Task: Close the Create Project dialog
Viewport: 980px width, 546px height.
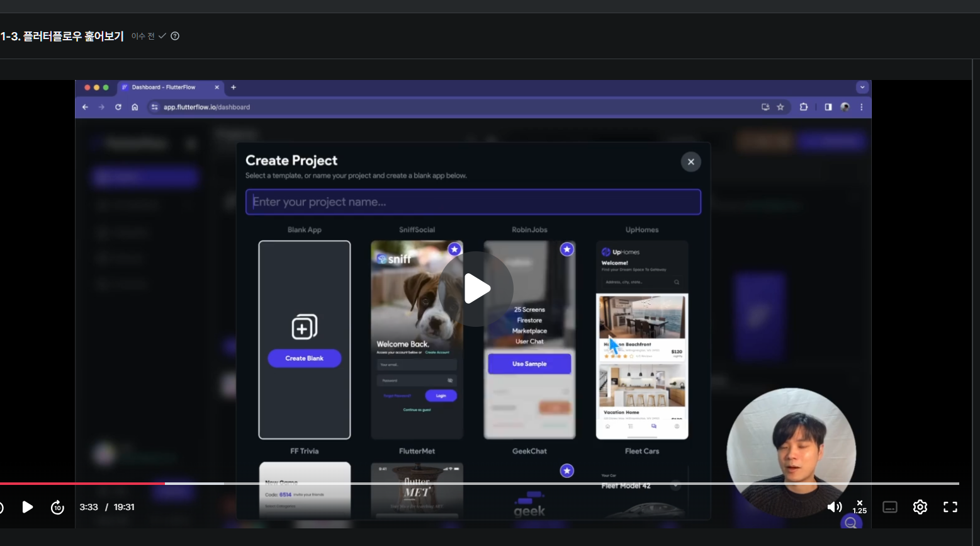Action: (x=691, y=162)
